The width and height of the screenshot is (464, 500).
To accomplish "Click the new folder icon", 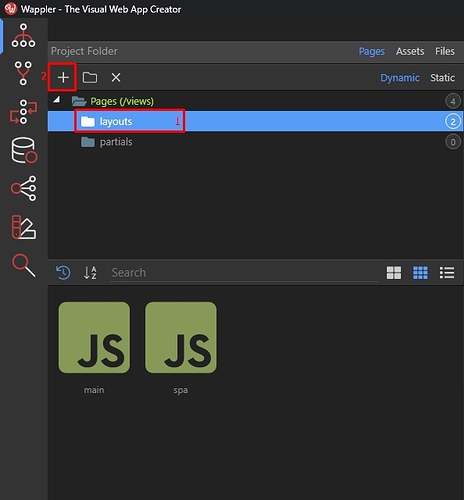I will point(90,78).
